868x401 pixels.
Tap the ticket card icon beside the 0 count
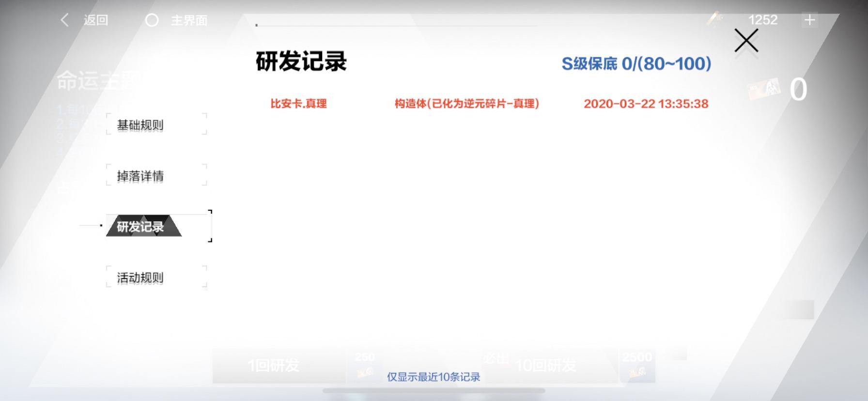point(764,89)
